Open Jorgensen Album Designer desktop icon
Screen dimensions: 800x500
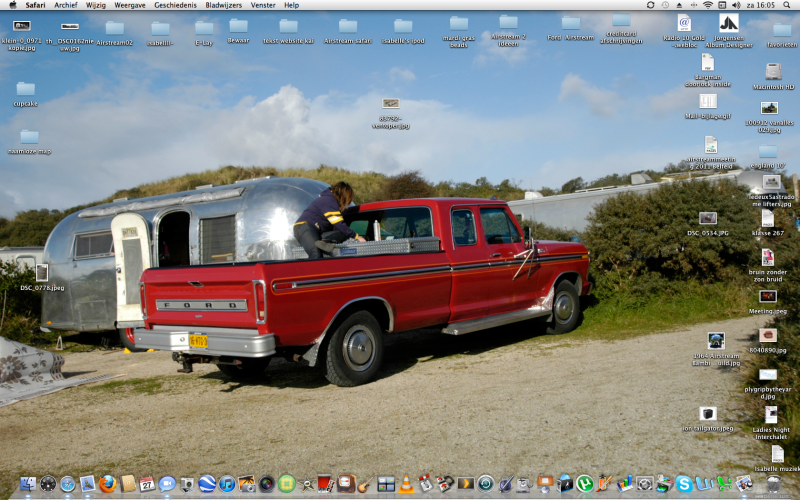[729, 23]
